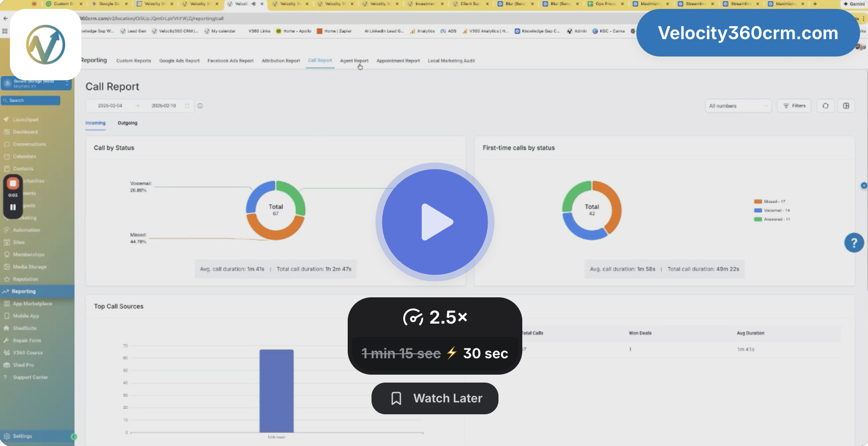Viewport: 868px width, 446px height.
Task: Toggle the Answered - 11 legend entry
Action: point(772,219)
